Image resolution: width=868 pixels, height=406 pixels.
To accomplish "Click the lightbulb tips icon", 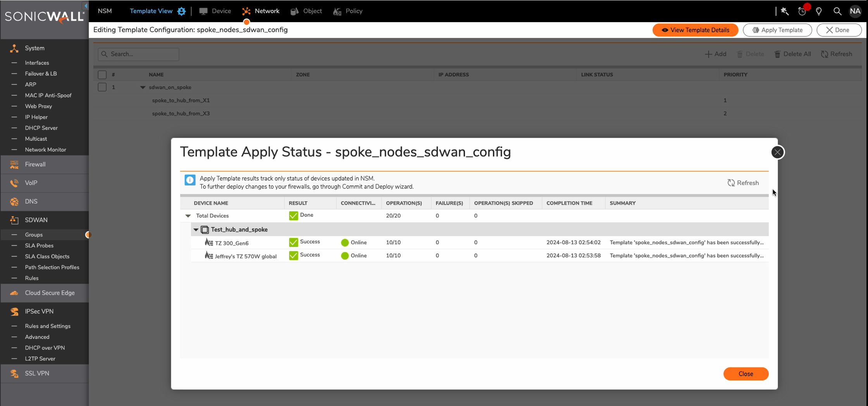I will (x=819, y=11).
